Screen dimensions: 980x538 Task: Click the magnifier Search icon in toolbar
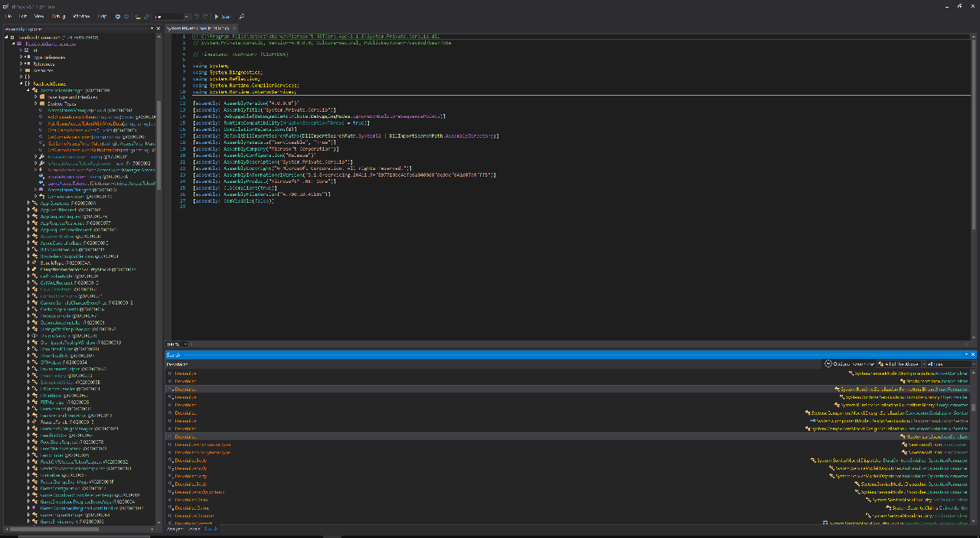coord(242,16)
